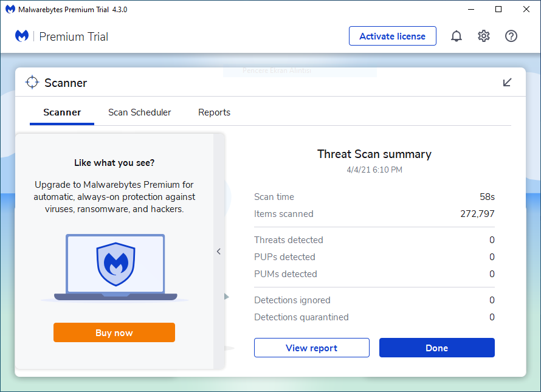Click the Activate license button
The width and height of the screenshot is (541, 392).
(x=392, y=36)
